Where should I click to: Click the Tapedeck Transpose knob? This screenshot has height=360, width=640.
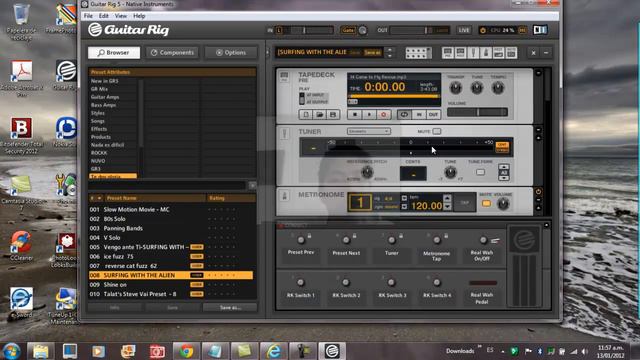[x=456, y=87]
